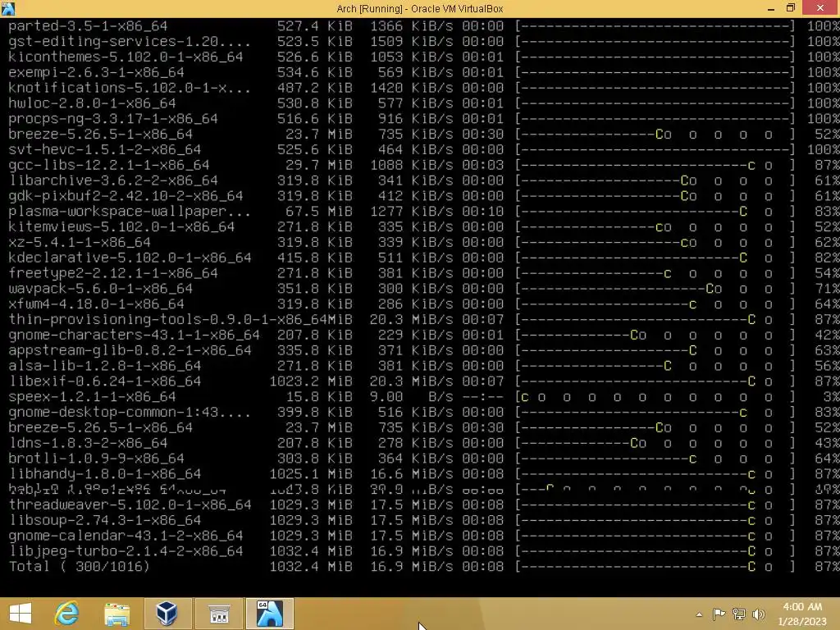Viewport: 840px width, 630px height.
Task: Click the parted-3.5-1-x86_64 line
Action: click(x=88, y=25)
